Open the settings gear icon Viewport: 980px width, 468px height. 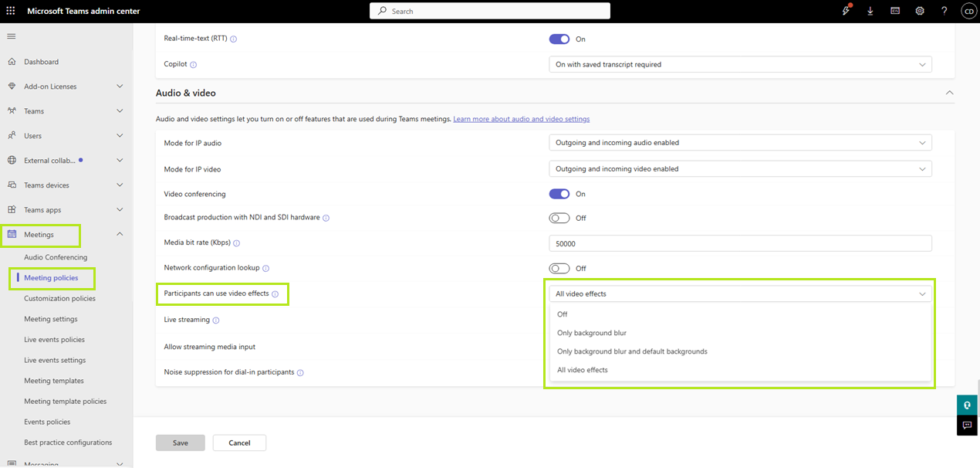tap(920, 12)
